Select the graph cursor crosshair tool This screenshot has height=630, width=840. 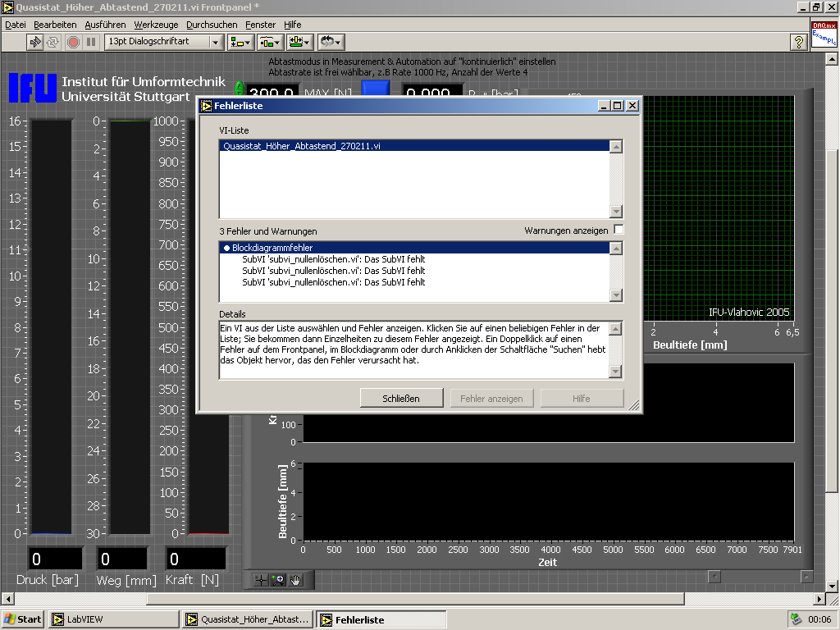(262, 580)
